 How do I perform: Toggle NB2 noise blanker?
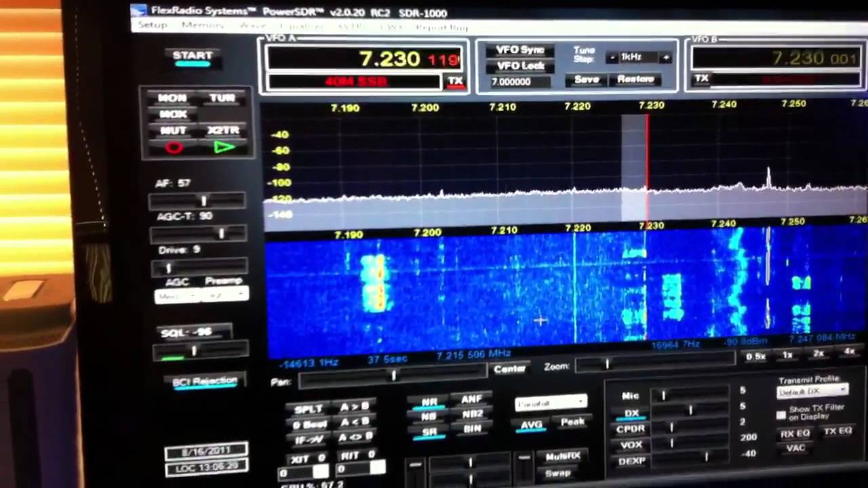point(472,414)
